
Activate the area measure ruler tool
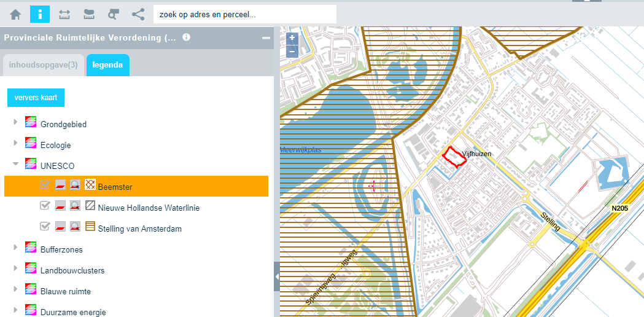[89, 14]
